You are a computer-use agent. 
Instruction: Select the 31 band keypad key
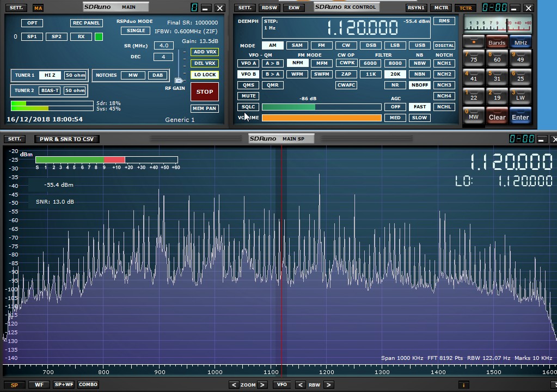pos(497,78)
